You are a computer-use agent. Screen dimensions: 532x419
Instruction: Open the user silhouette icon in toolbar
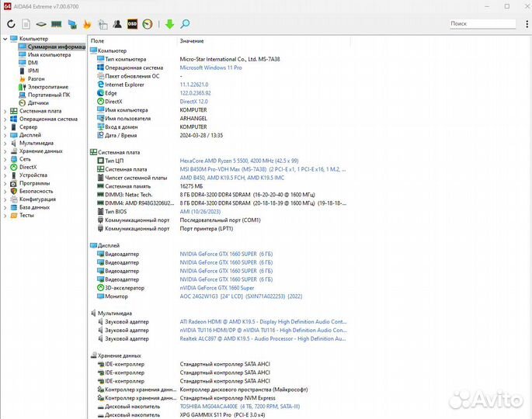pos(117,24)
